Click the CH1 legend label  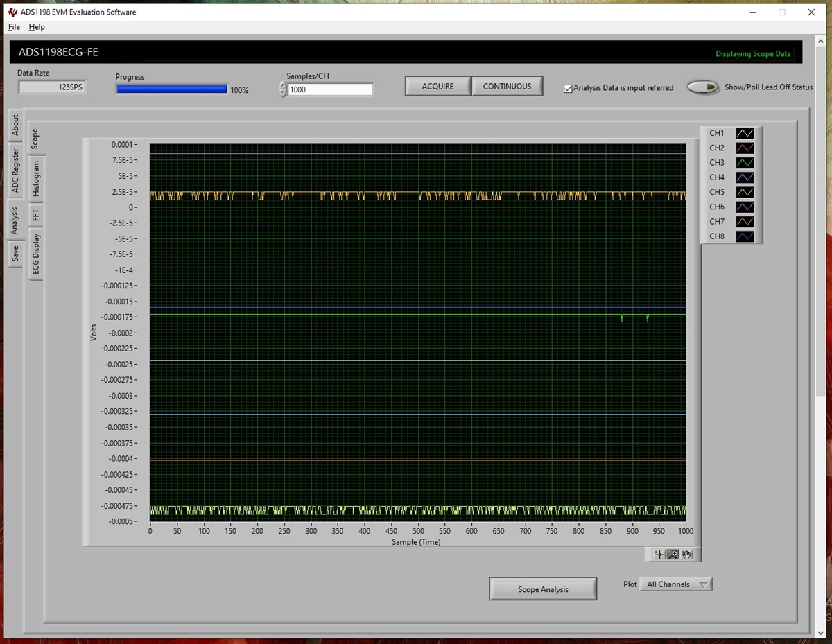click(716, 133)
